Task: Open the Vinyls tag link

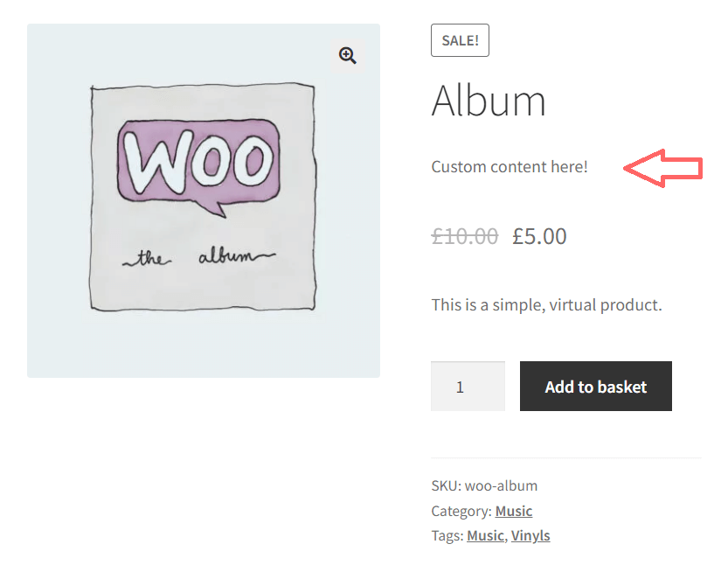Action: tap(530, 535)
